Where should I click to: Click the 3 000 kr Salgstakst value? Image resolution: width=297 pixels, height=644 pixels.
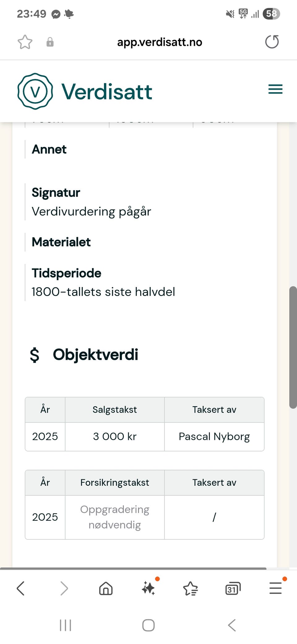pyautogui.click(x=114, y=437)
